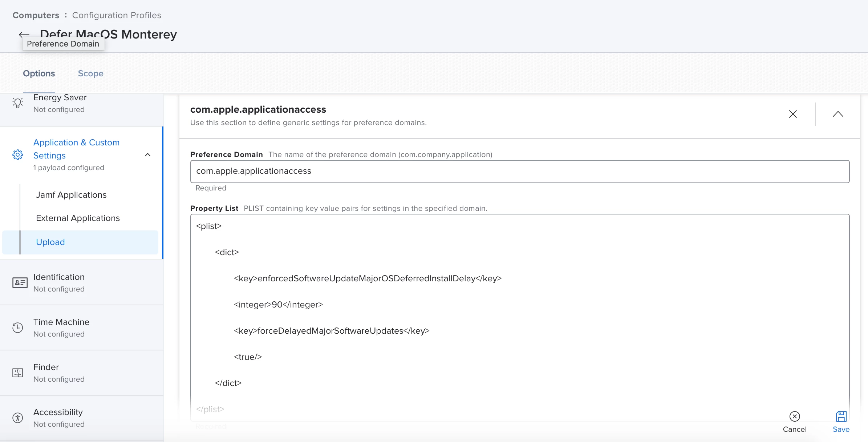Viewport: 868px width, 442px height.
Task: Open the Finder payload
Action: 82,373
